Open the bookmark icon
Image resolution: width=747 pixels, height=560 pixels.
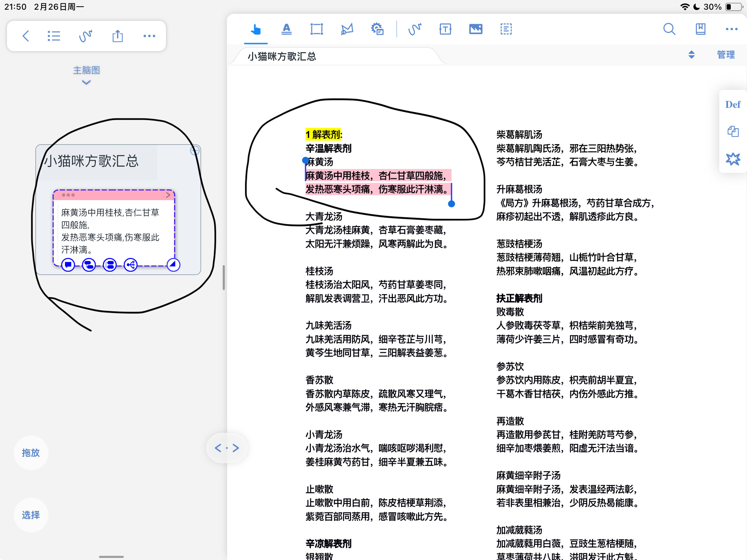pyautogui.click(x=701, y=29)
